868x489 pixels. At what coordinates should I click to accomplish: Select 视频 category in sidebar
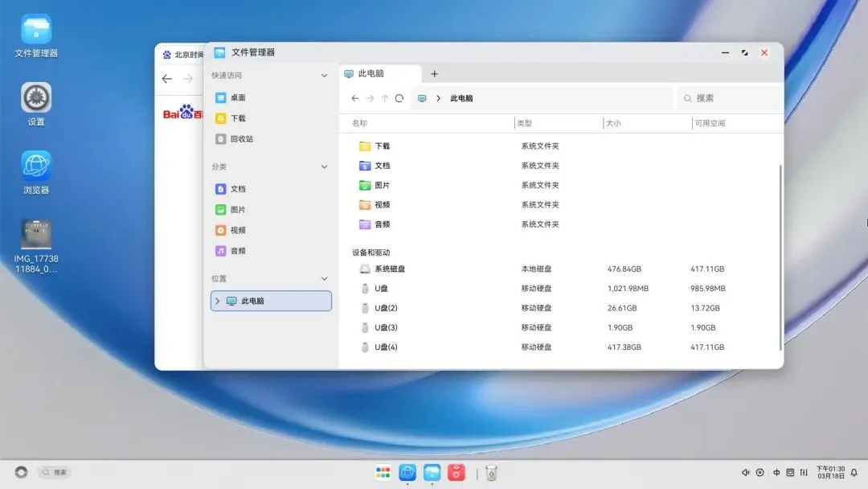(x=271, y=230)
